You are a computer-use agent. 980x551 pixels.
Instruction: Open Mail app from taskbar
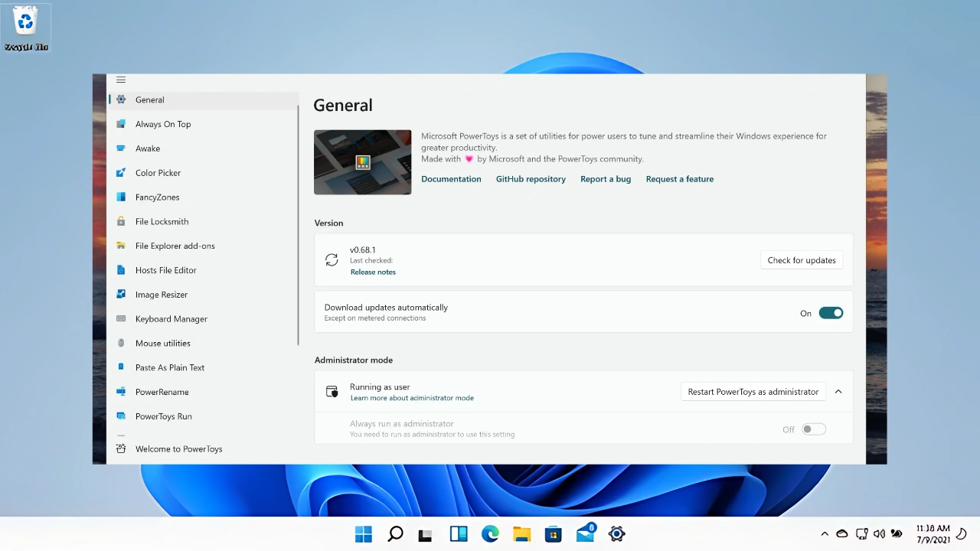pos(586,533)
